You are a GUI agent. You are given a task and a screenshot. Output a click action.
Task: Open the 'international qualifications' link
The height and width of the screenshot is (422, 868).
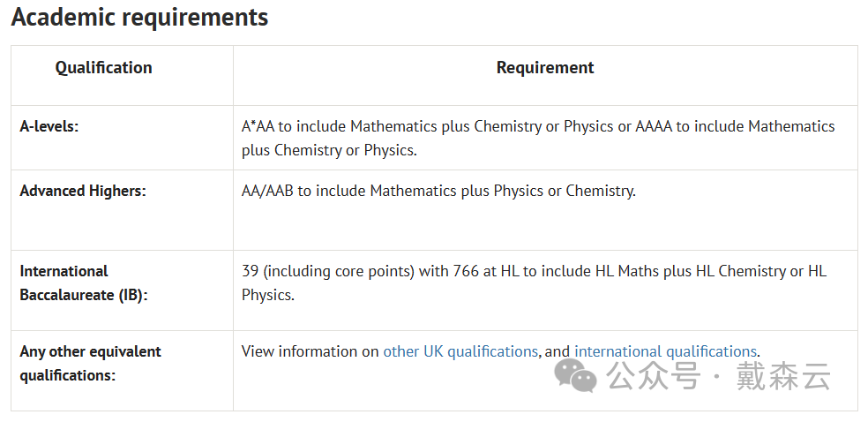coord(665,351)
